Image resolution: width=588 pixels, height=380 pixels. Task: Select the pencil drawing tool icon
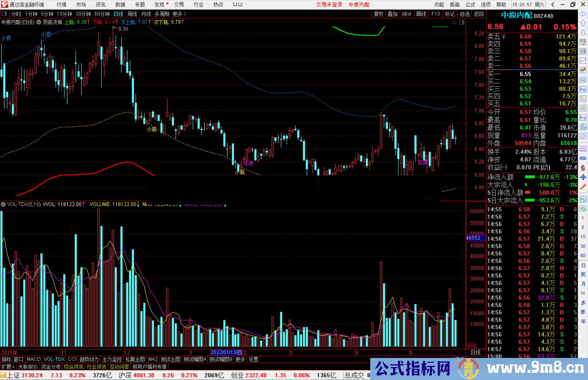click(x=583, y=187)
